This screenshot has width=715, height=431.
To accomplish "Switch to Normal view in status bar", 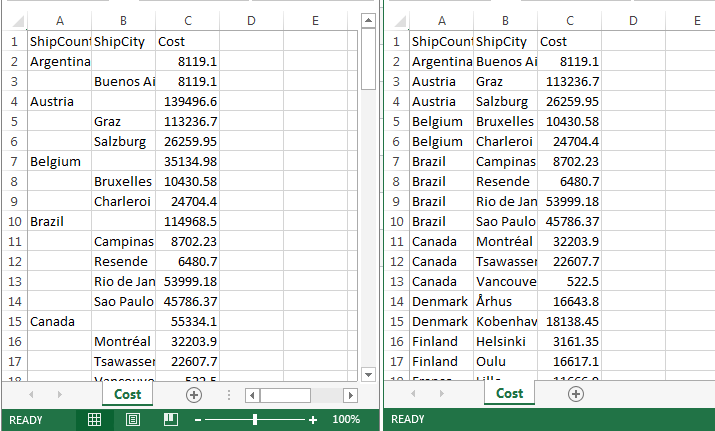I will (x=94, y=420).
